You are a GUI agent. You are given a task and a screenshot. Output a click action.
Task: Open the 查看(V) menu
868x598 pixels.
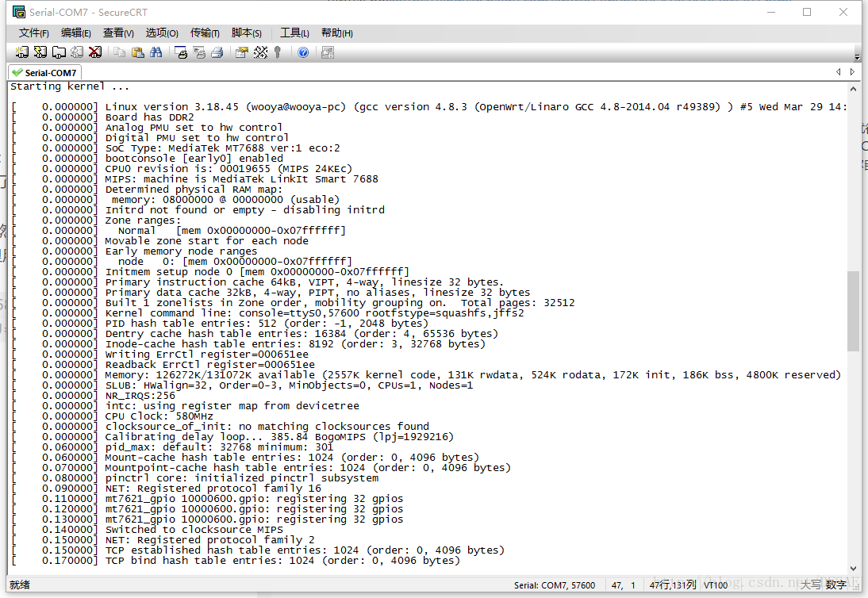point(118,33)
